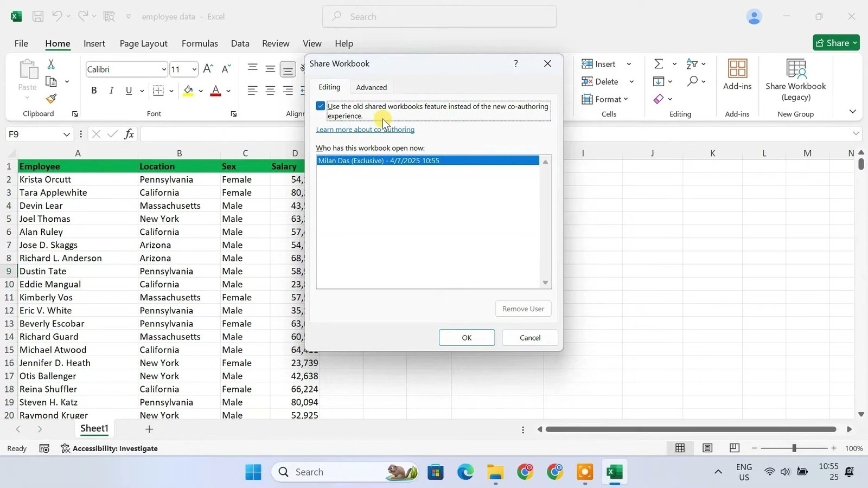Click the Cut scissors icon
The height and width of the screenshot is (488, 868).
click(51, 65)
